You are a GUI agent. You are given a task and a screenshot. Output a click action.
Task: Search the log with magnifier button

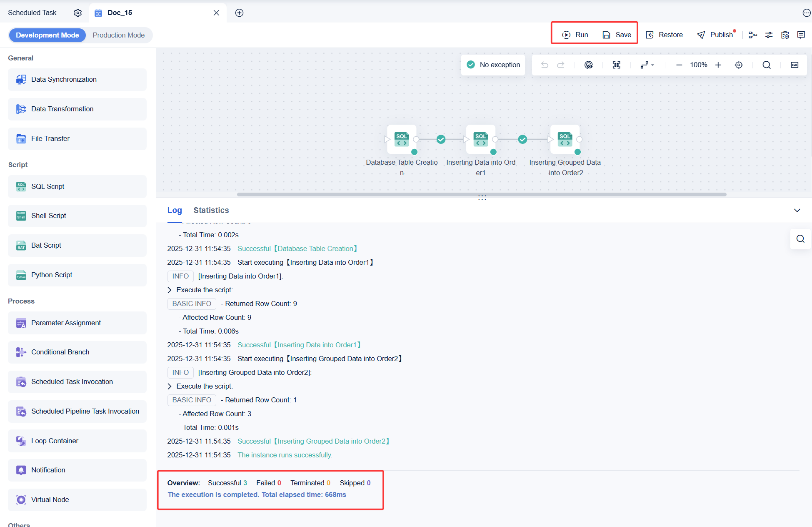pyautogui.click(x=800, y=239)
